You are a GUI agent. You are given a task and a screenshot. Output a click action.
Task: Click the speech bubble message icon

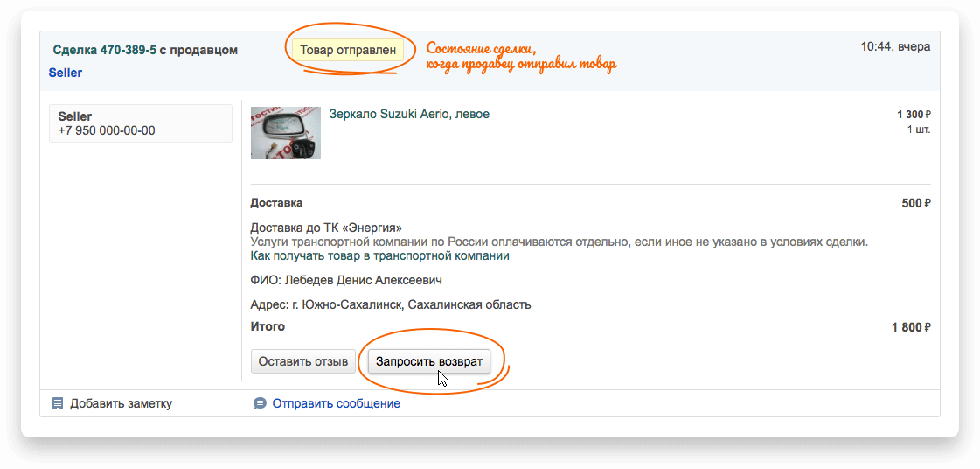(x=260, y=403)
